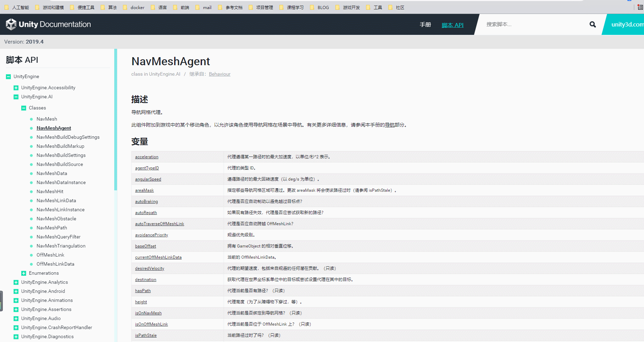Expand UnityEngine.Accessibility node
Viewport: 644px width, 342px height.
tap(16, 88)
